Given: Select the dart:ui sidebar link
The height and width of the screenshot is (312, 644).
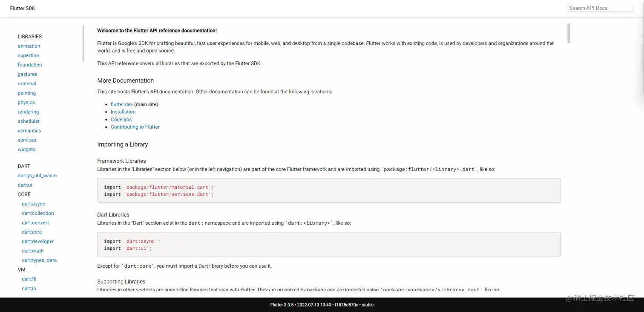Looking at the screenshot, I should [25, 185].
